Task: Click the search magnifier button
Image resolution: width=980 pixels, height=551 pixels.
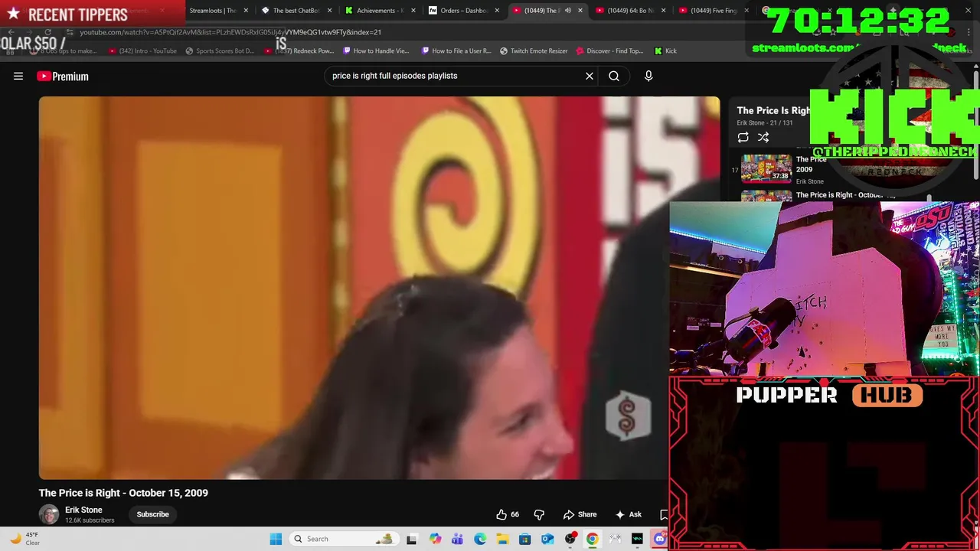Action: [x=614, y=76]
